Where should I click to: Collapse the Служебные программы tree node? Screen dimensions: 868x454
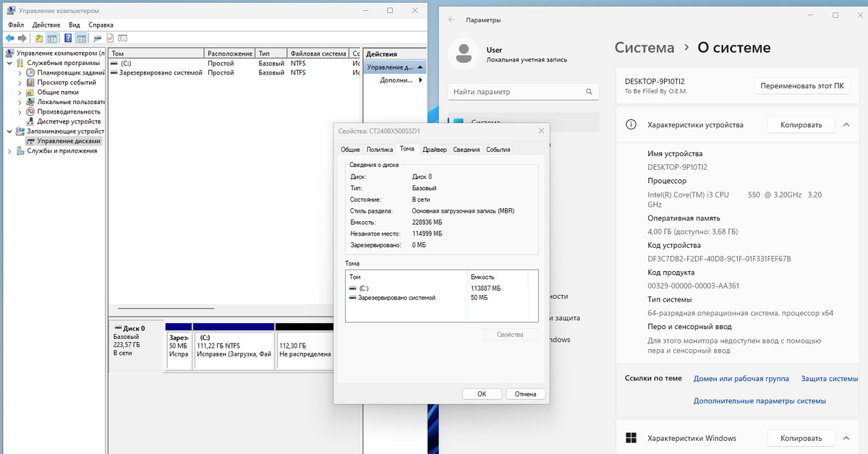tap(9, 63)
